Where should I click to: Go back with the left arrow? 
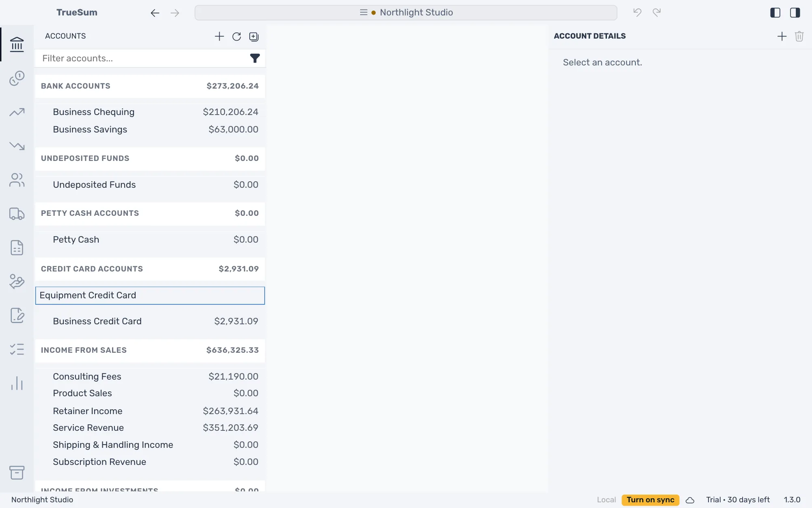coord(155,13)
